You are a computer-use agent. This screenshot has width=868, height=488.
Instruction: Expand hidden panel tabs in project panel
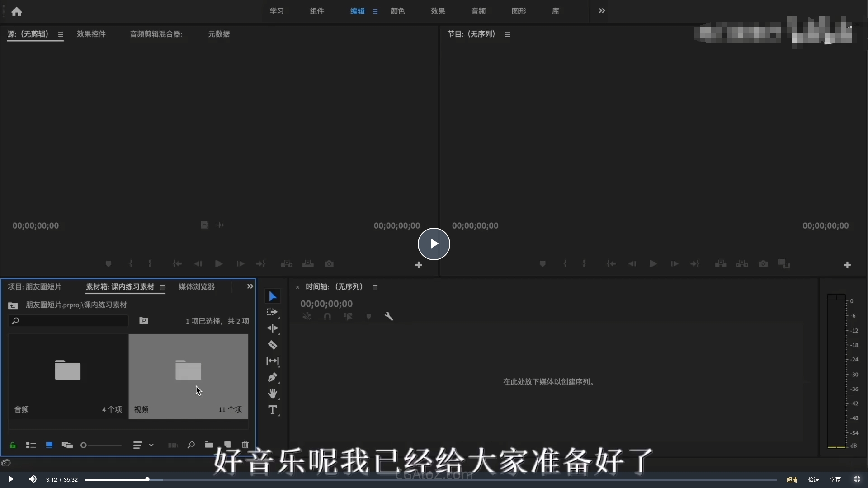click(250, 286)
